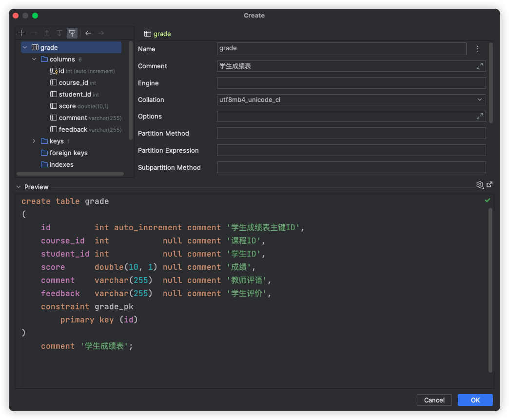The image size is (509, 420).
Task: Click the horizontal scrollbar under the tree
Action: [x=70, y=174]
